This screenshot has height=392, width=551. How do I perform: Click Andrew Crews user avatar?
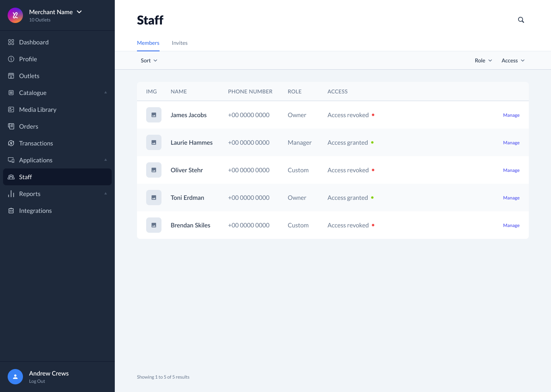(x=15, y=377)
